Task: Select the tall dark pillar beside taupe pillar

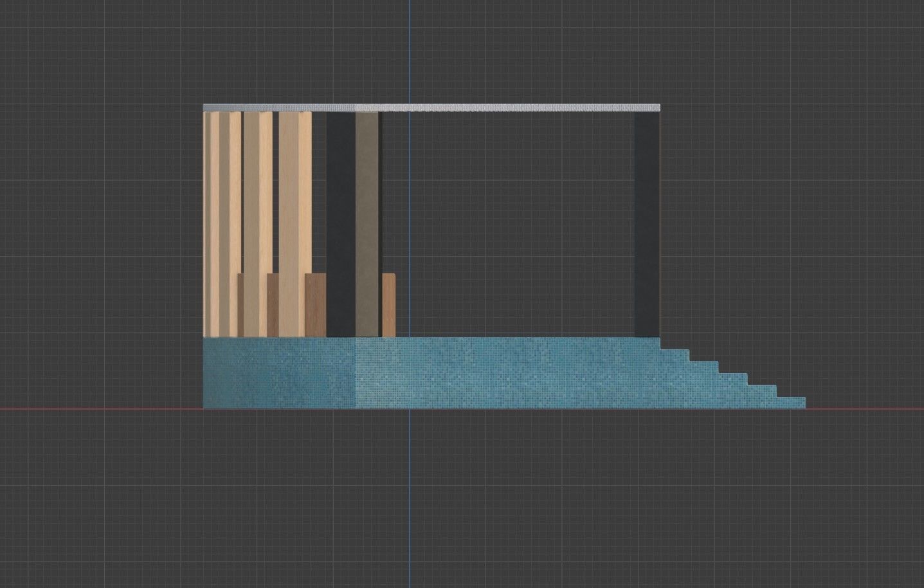Action: pyautogui.click(x=341, y=224)
